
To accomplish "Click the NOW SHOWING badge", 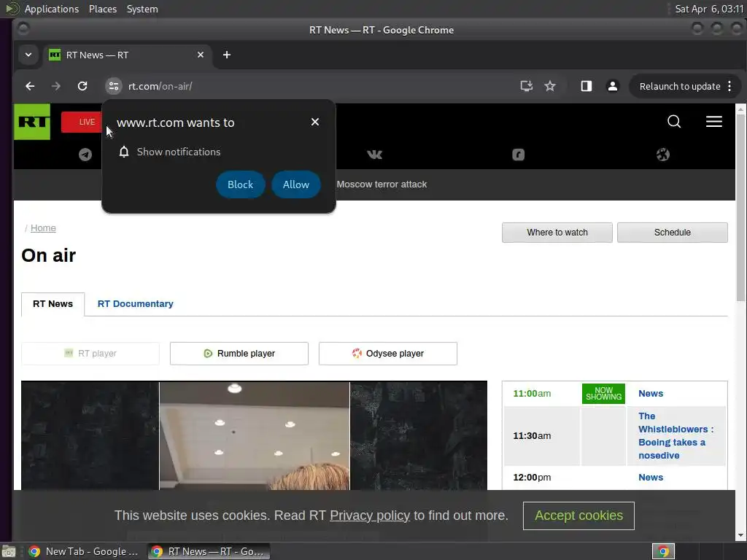I will coord(603,393).
